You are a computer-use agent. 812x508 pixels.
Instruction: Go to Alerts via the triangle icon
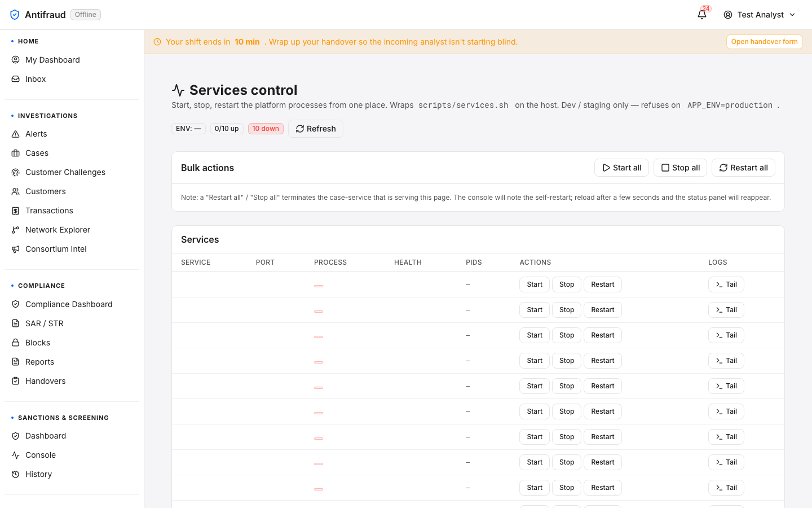point(16,134)
